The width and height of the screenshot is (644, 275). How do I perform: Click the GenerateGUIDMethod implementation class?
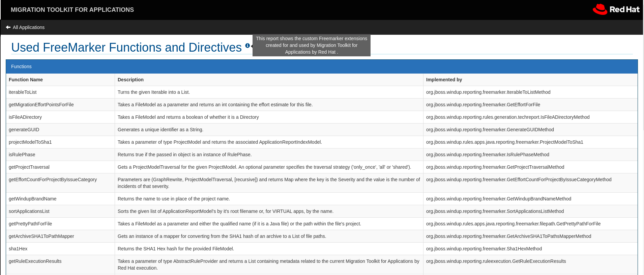[x=490, y=130]
